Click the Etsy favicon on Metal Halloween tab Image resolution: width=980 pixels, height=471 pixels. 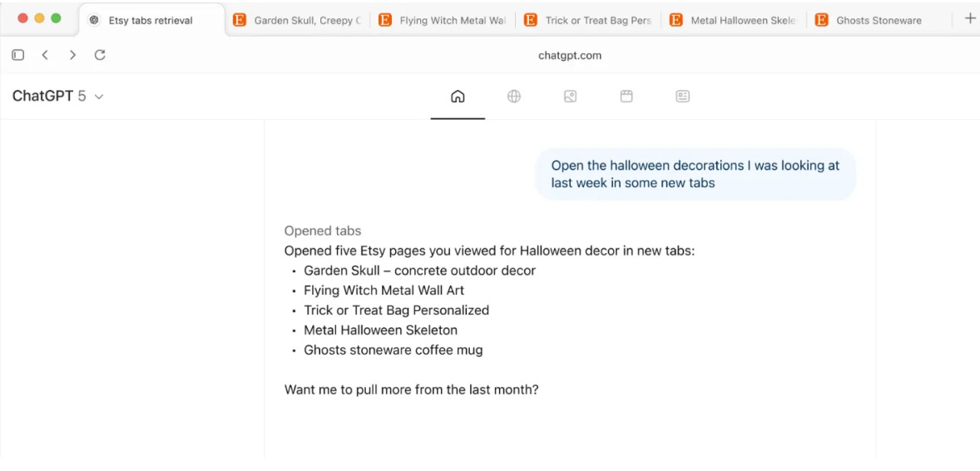click(x=676, y=20)
